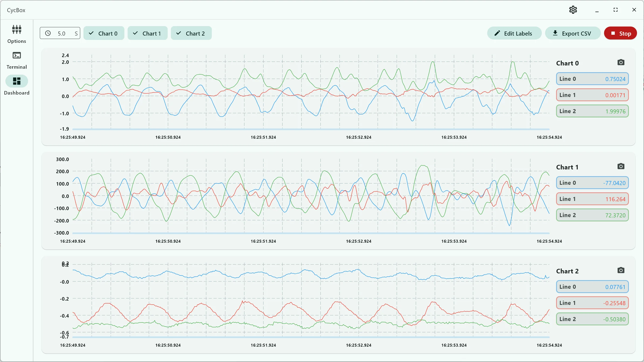Click Chart 2 Line 2 legend entry

pyautogui.click(x=592, y=319)
